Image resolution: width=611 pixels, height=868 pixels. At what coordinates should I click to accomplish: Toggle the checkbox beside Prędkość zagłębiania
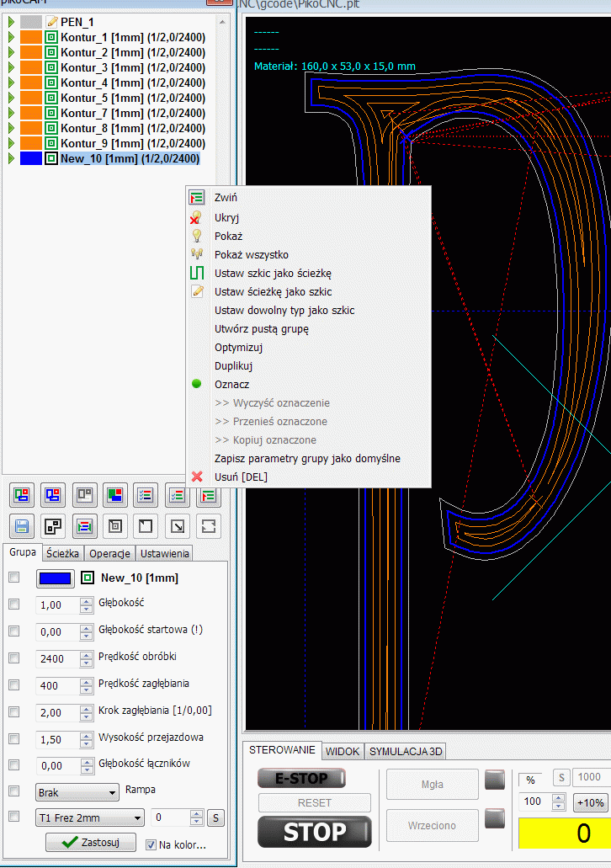[x=14, y=685]
